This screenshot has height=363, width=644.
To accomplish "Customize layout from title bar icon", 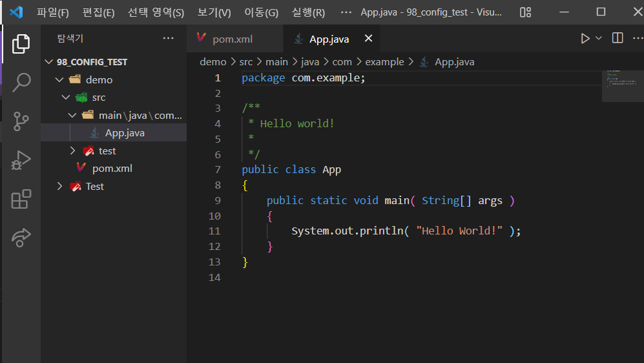I will click(x=525, y=12).
